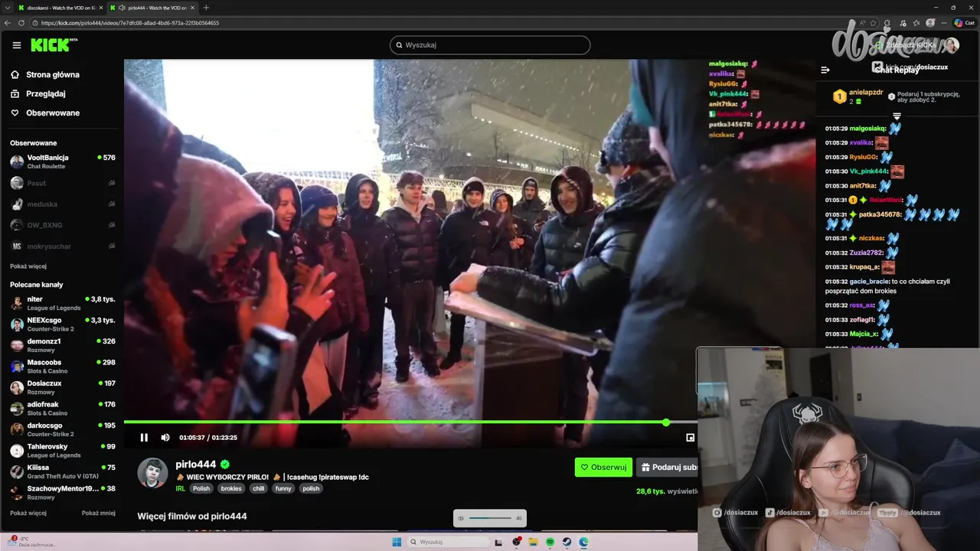Adjust the system volume overlay slider
980x551 pixels.
tap(490, 518)
